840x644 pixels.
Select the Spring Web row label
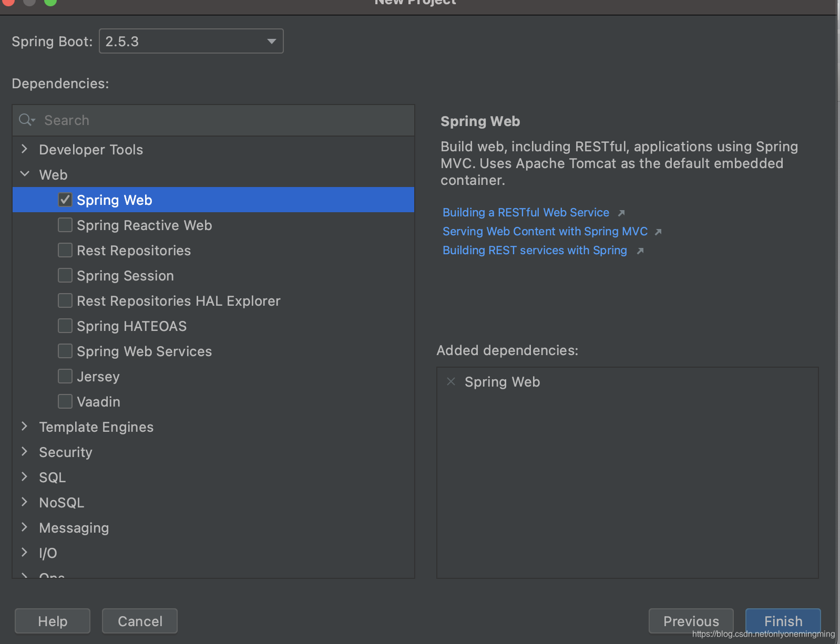115,200
